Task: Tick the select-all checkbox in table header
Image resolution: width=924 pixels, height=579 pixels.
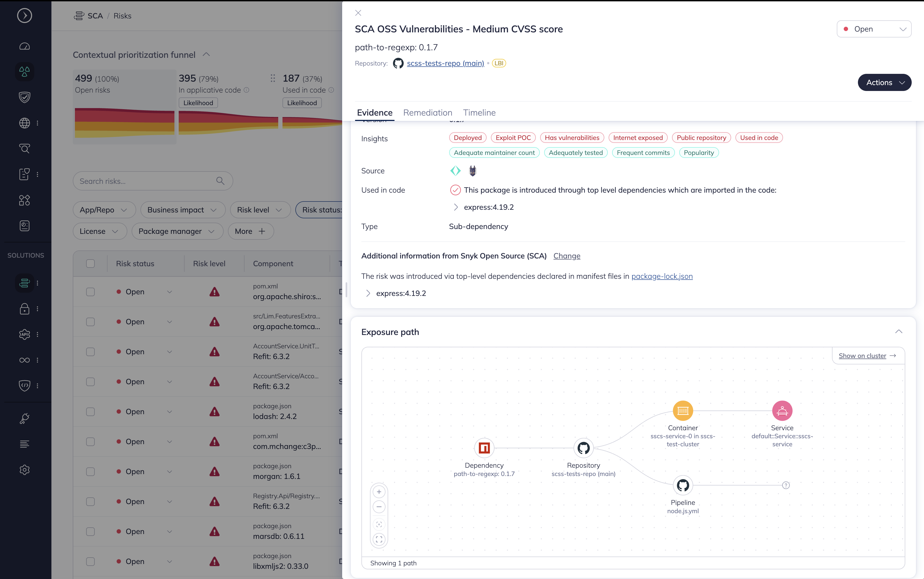Action: (90, 264)
